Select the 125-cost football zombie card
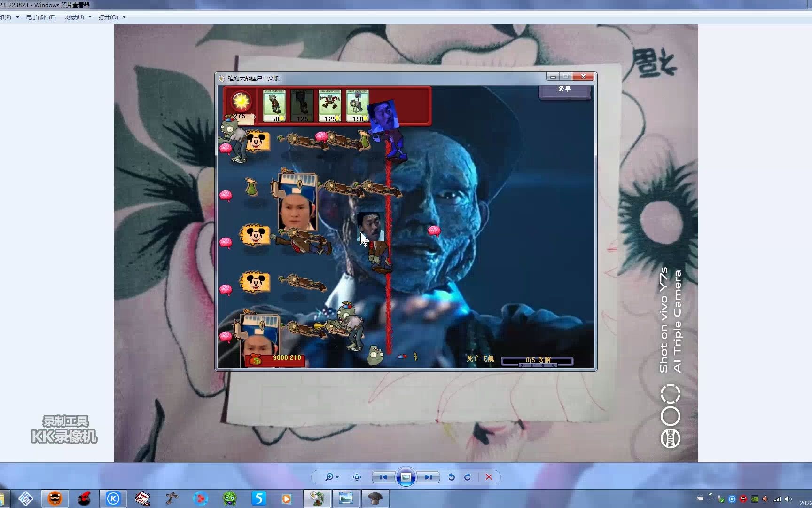This screenshot has width=812, height=508. pos(330,106)
